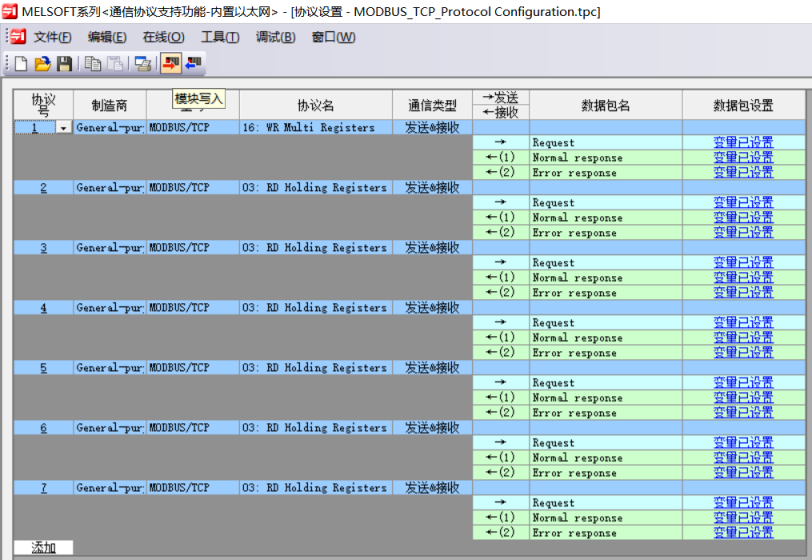Click protocol 5 '03: RD Holding Registers' name

314,368
